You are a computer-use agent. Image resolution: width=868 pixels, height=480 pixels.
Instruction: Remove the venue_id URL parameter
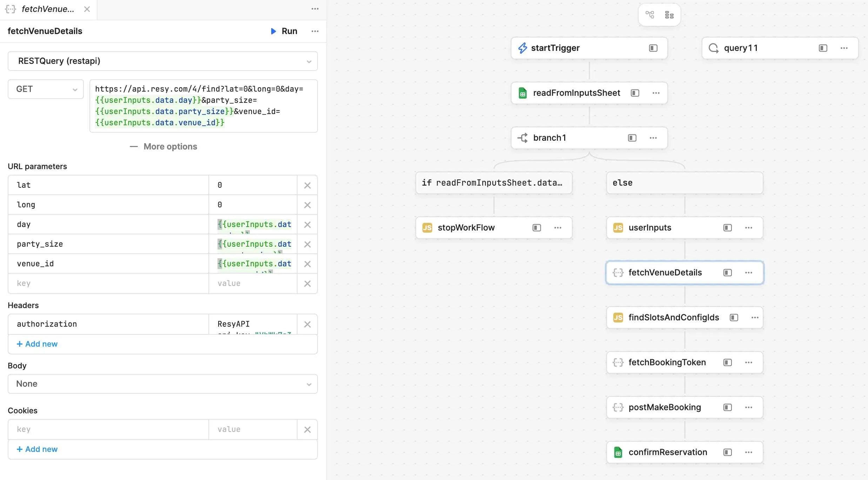(x=307, y=264)
